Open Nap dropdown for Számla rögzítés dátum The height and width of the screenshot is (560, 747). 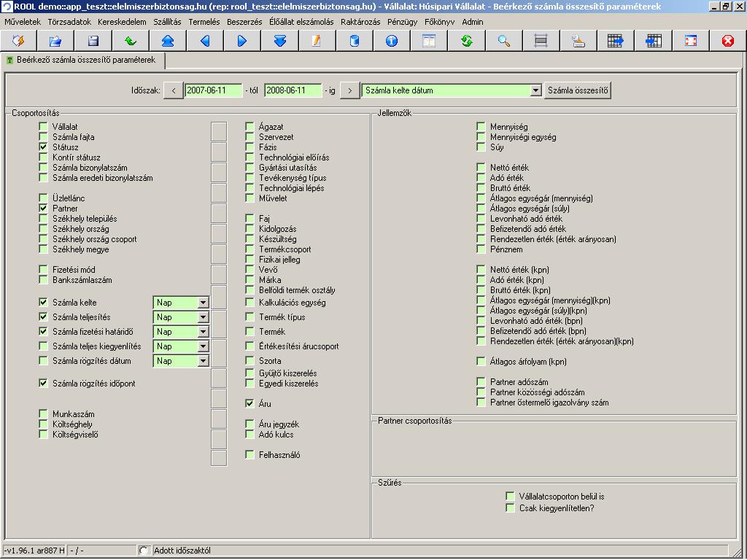203,361
